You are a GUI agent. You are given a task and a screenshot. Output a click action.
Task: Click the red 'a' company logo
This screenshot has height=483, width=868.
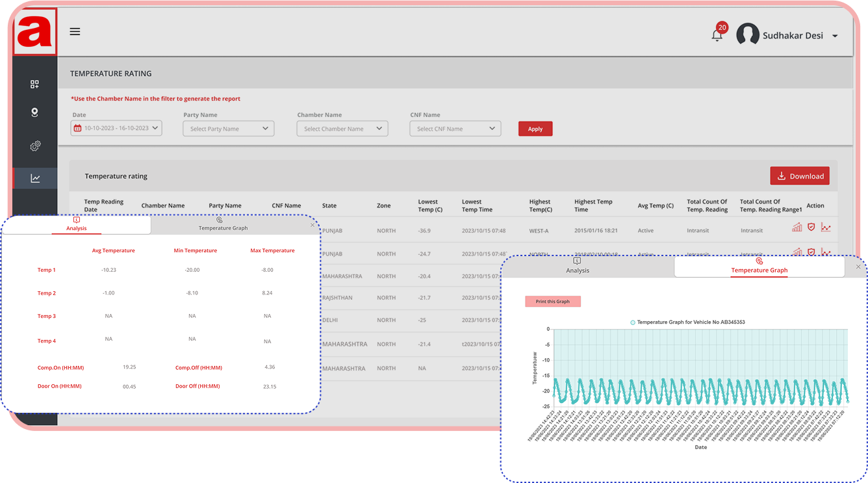34,31
